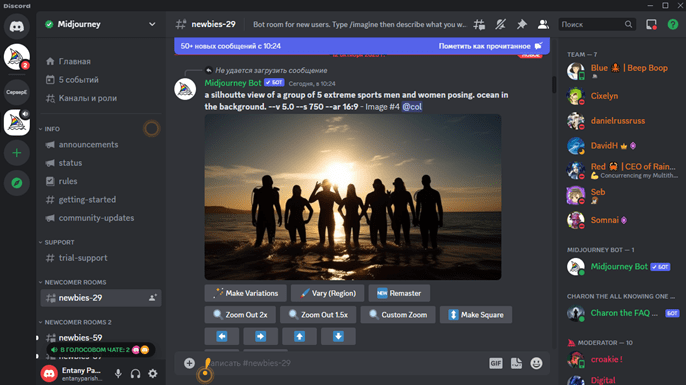Open the community-updates channel
Image resolution: width=686 pixels, height=385 pixels.
[101, 218]
